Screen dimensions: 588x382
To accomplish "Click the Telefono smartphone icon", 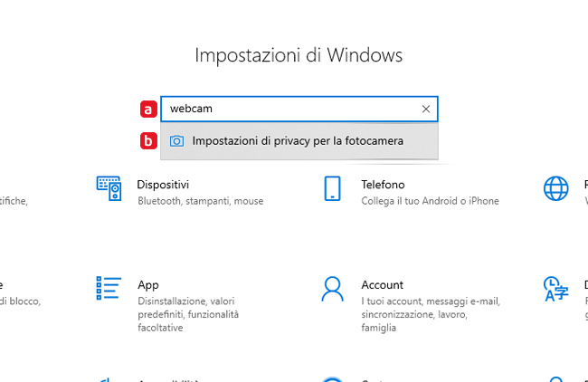I will [x=332, y=188].
